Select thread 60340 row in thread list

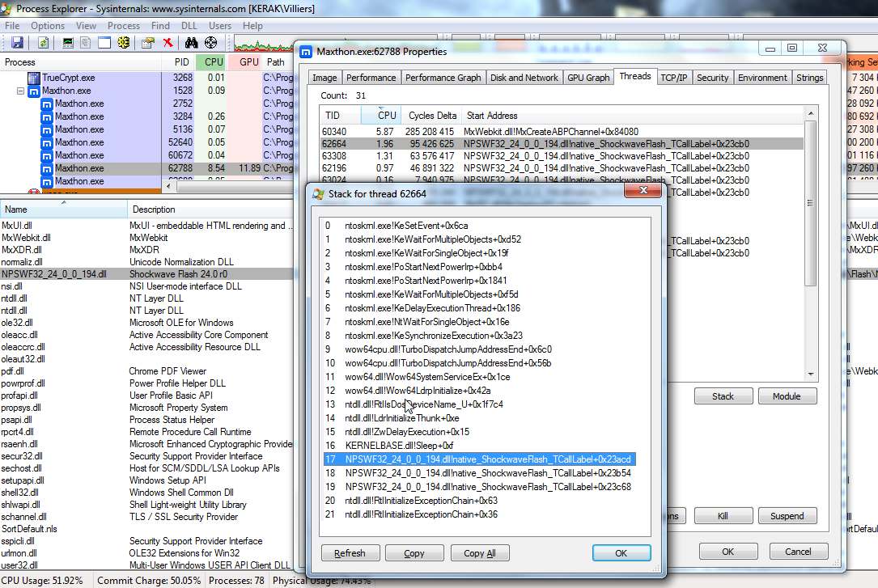562,132
